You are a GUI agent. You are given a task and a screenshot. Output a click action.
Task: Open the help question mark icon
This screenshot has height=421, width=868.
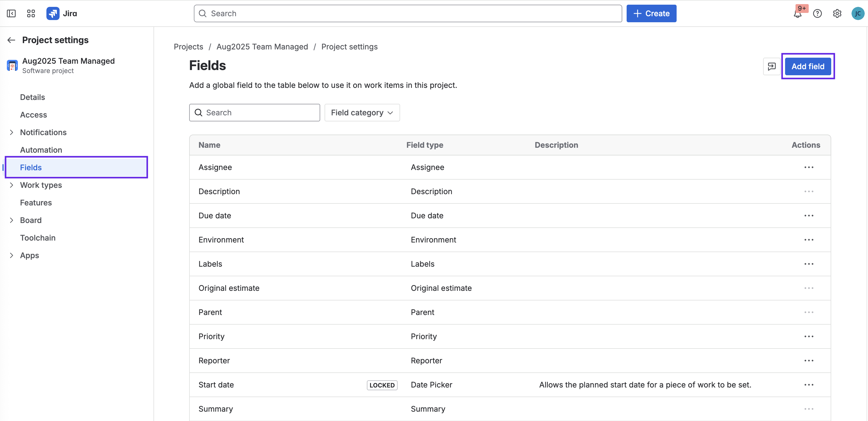[817, 13]
